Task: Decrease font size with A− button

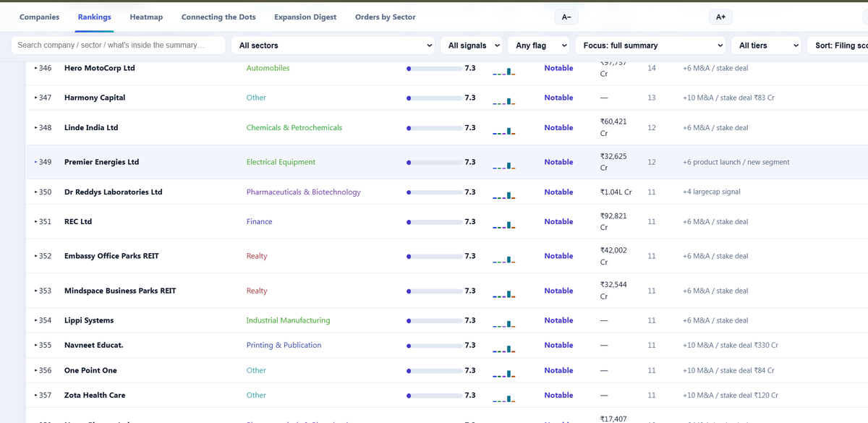Action: click(566, 17)
